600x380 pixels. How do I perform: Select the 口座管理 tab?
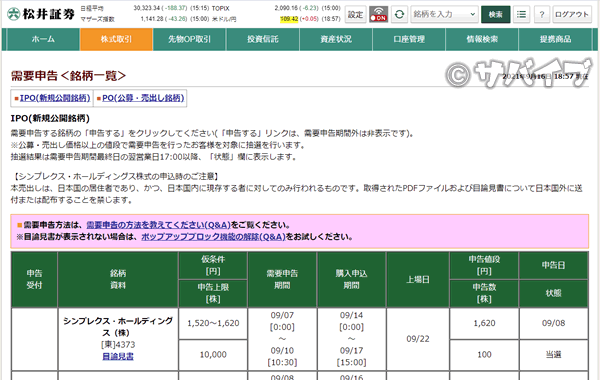point(409,39)
